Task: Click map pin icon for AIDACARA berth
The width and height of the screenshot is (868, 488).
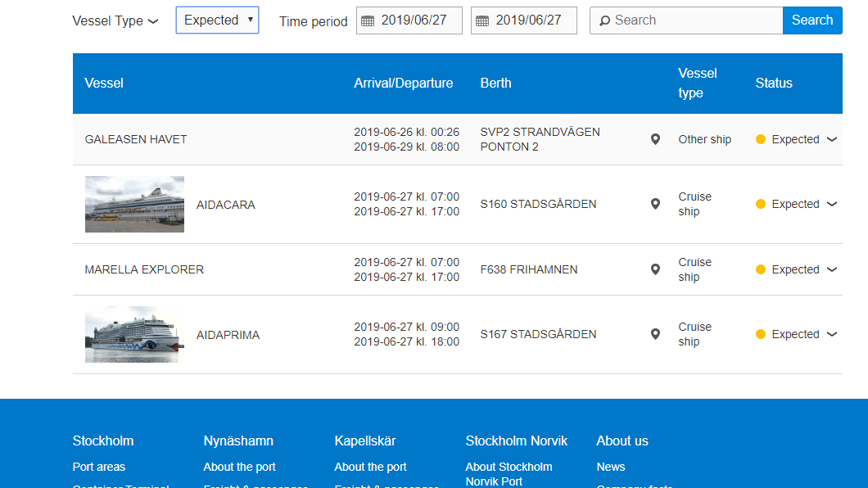Action: click(x=655, y=204)
